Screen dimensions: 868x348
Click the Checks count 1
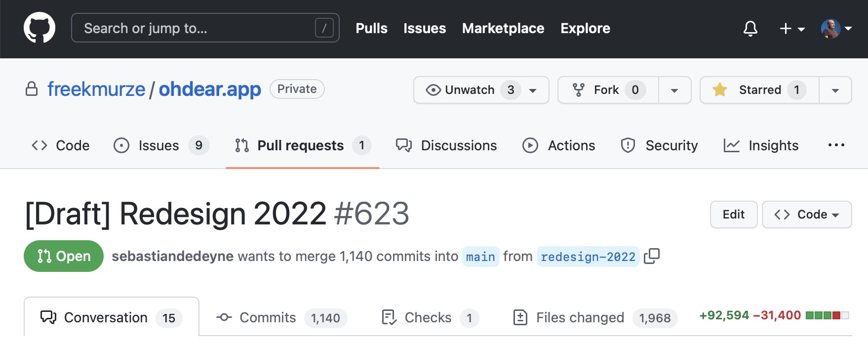(470, 318)
